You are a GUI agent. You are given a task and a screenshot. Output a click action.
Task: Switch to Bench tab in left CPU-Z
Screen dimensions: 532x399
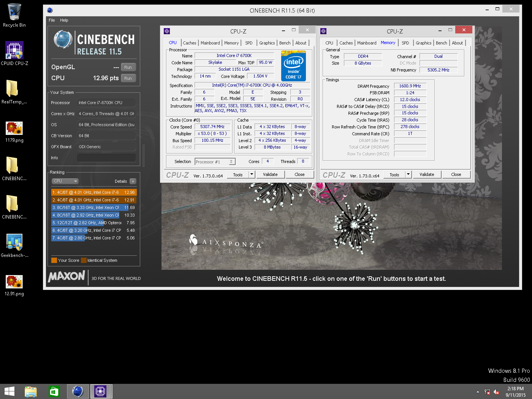tap(285, 43)
